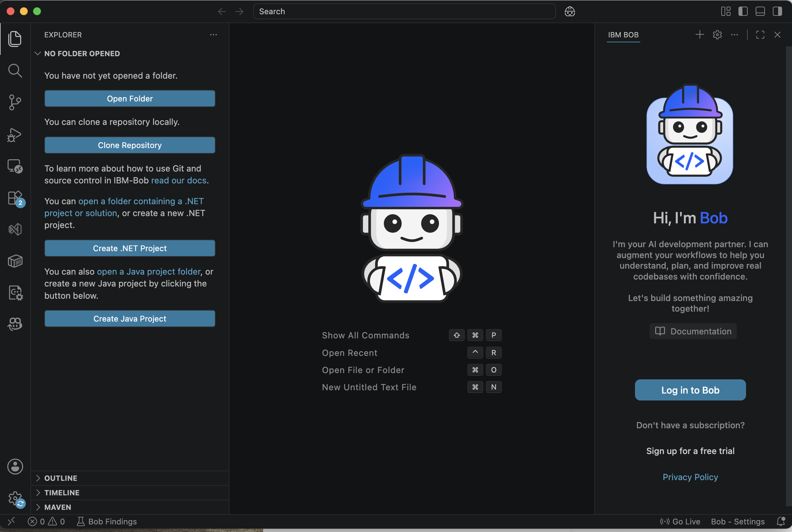792x532 pixels.
Task: Start a new Bob task with plus icon
Action: pyautogui.click(x=700, y=35)
